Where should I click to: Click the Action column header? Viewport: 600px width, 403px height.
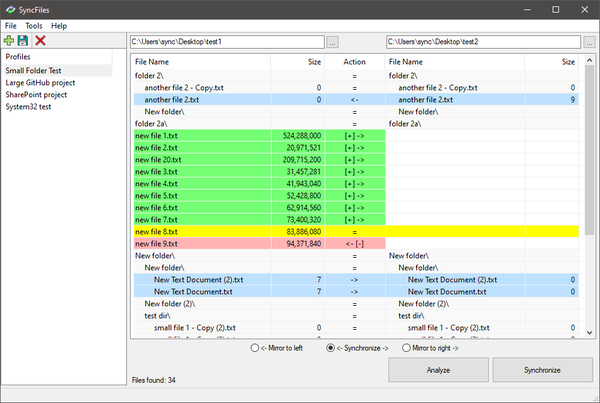pyautogui.click(x=355, y=62)
